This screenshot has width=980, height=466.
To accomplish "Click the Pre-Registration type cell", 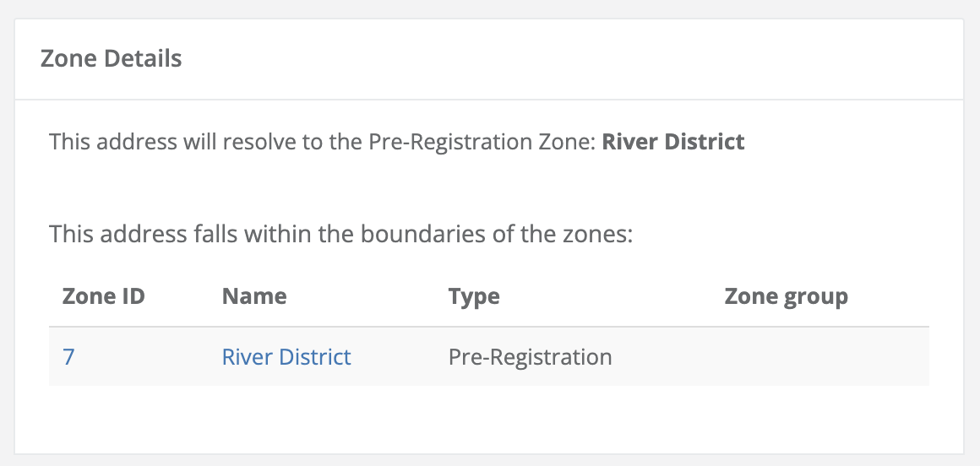I will coord(530,357).
